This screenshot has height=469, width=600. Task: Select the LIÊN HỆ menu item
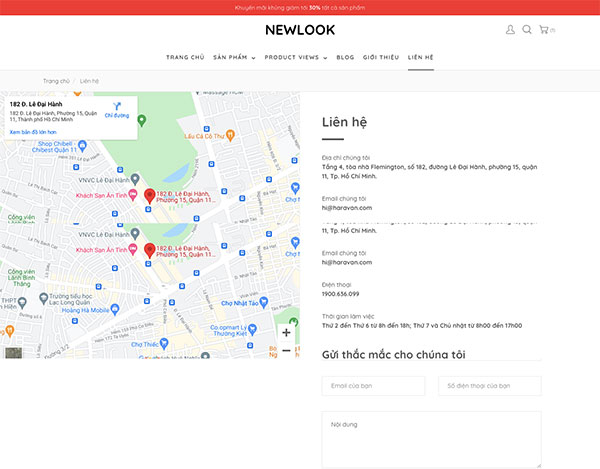[x=421, y=57]
